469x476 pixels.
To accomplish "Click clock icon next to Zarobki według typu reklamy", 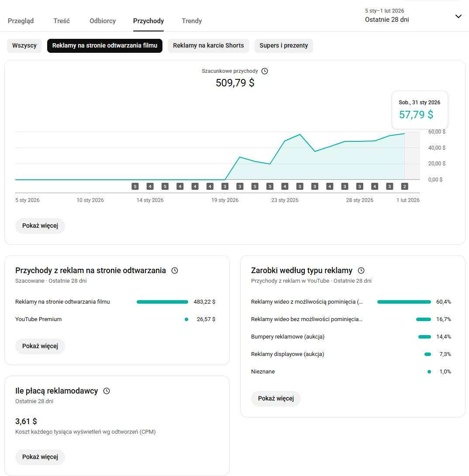I will tap(361, 271).
